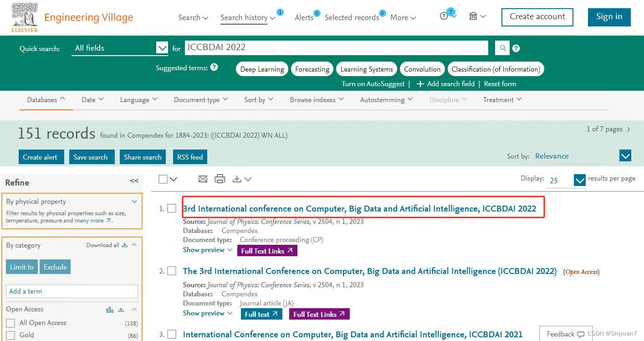Open Alerts in header
644x341 pixels.
click(x=304, y=17)
